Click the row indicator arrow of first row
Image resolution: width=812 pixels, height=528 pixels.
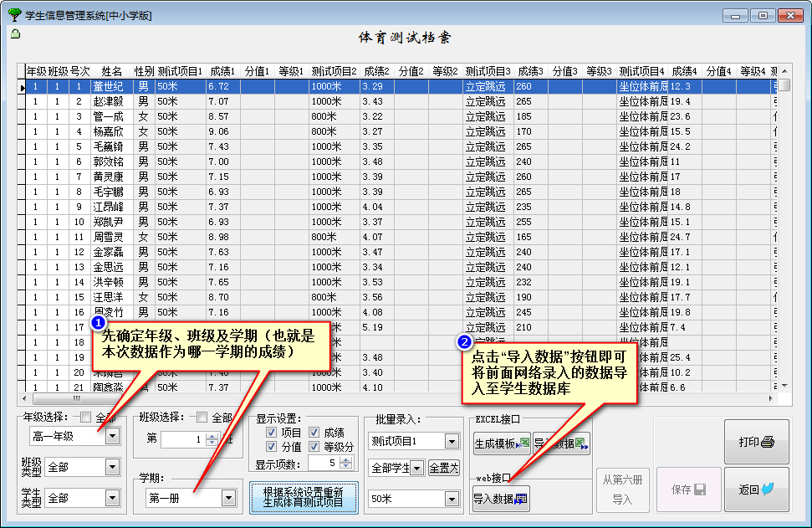tap(23, 87)
